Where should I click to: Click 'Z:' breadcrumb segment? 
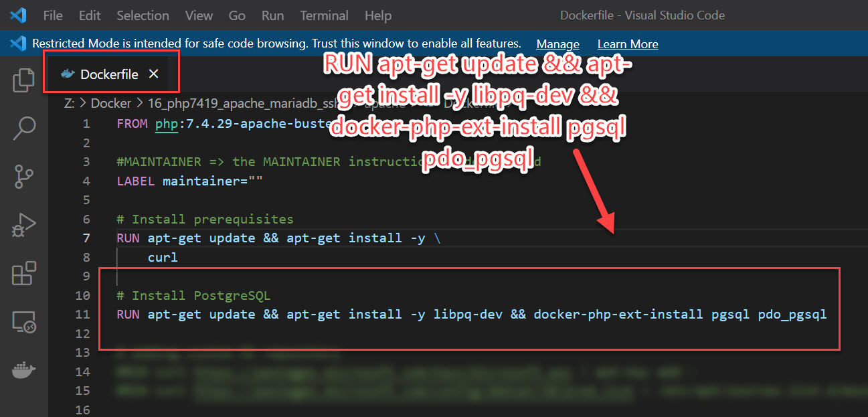[x=70, y=104]
